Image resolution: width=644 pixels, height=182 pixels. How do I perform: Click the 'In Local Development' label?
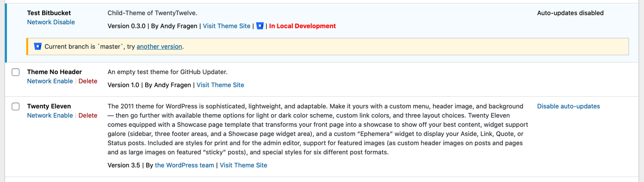click(x=302, y=26)
